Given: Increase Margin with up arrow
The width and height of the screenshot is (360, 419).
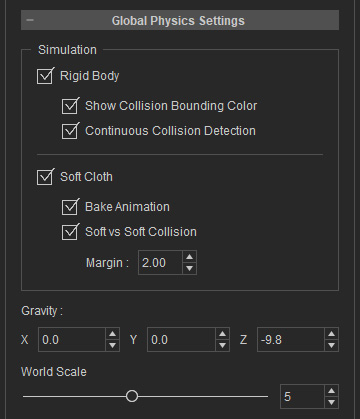Looking at the screenshot, I should (190, 257).
